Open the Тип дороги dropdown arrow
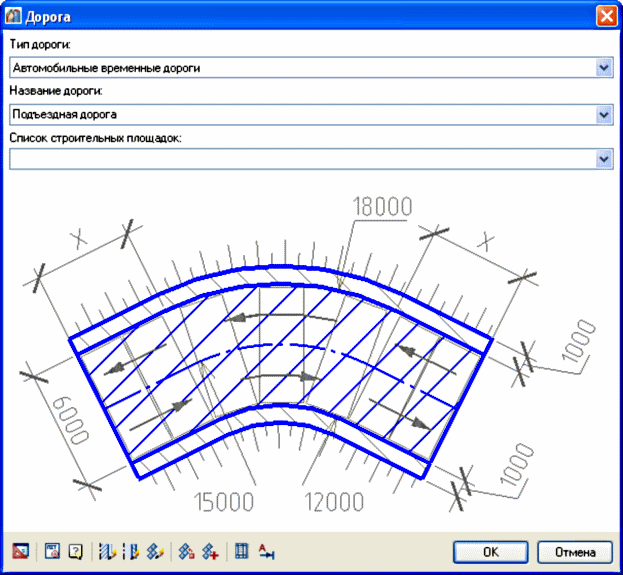 pos(604,68)
